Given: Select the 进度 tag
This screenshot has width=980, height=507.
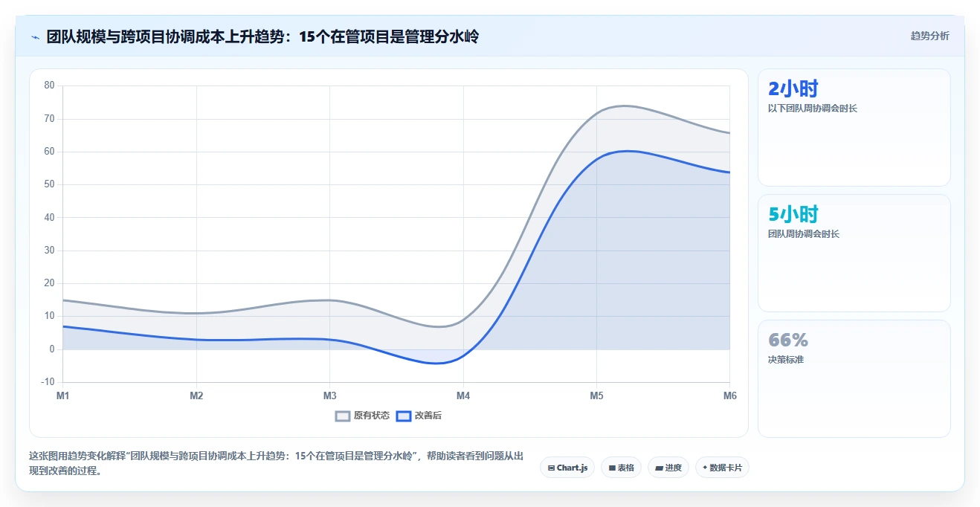Looking at the screenshot, I should tap(668, 468).
